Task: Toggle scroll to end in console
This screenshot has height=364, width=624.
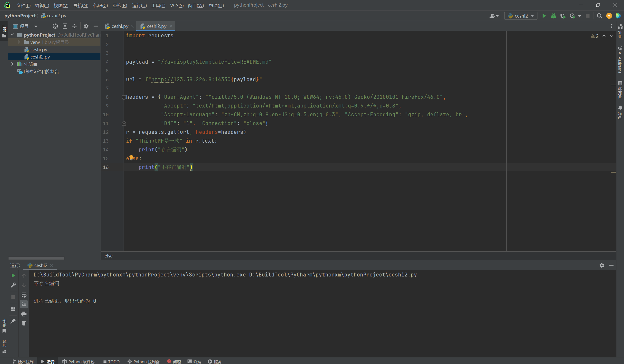Action: point(24,304)
